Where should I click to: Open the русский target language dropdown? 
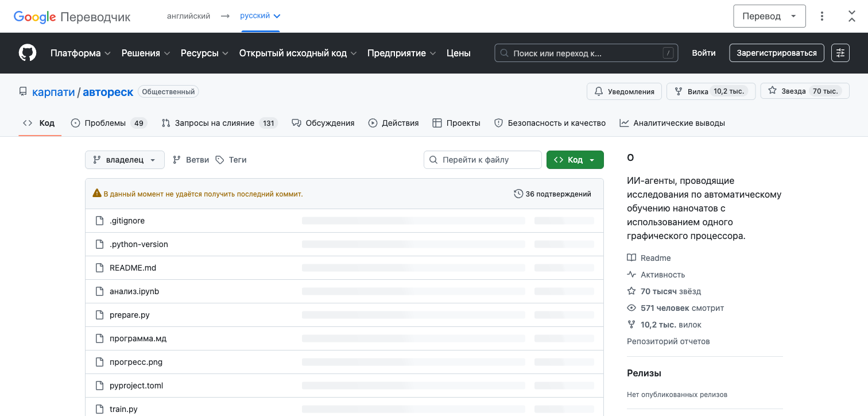click(260, 16)
